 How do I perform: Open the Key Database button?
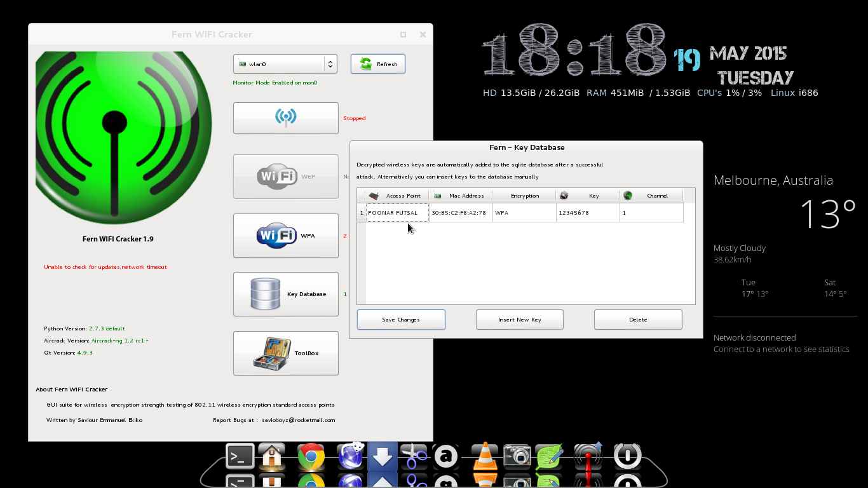coord(285,294)
